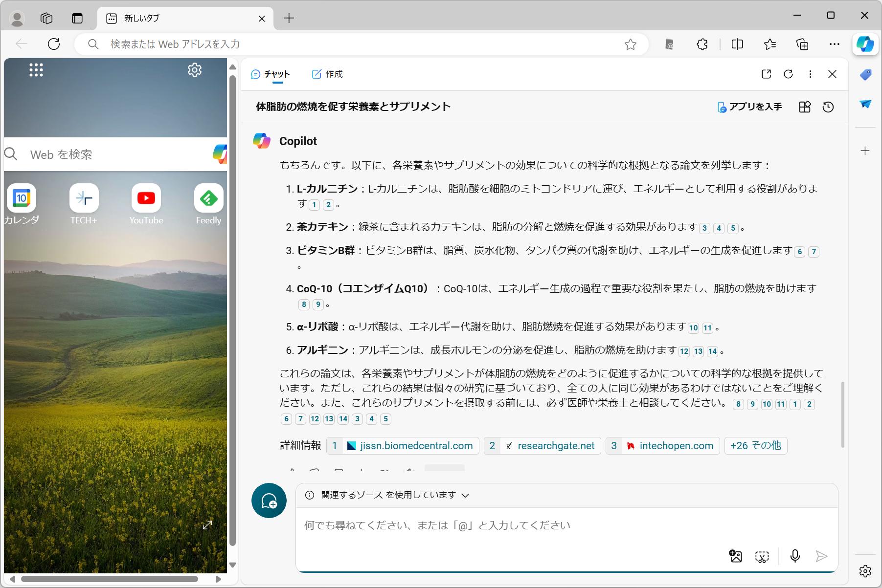Click the Copilot chat vertical scrollbar
The height and width of the screenshot is (588, 882).
pos(842,414)
